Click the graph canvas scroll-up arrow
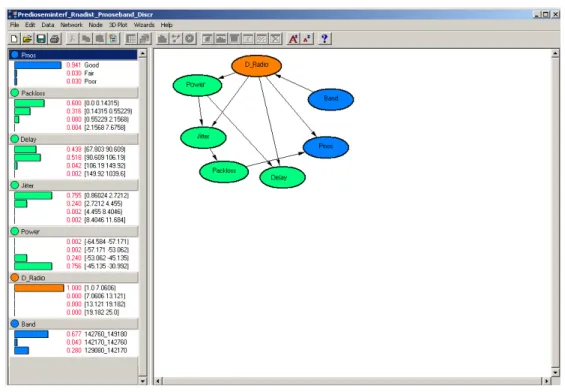The image size is (565, 392). 555,54
